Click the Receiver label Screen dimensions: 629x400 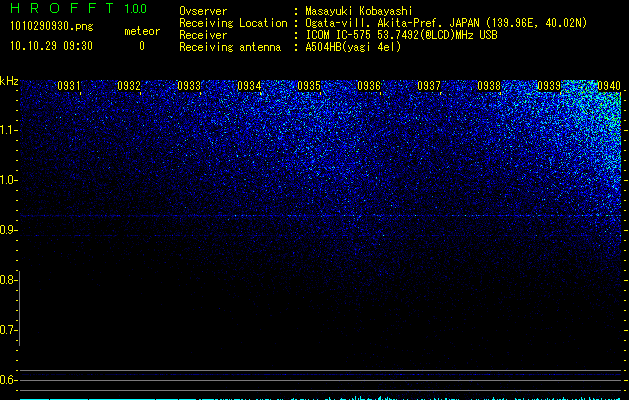203,35
